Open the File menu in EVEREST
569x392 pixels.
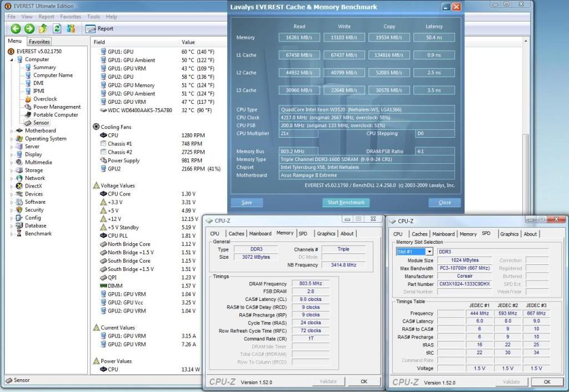[x=12, y=17]
